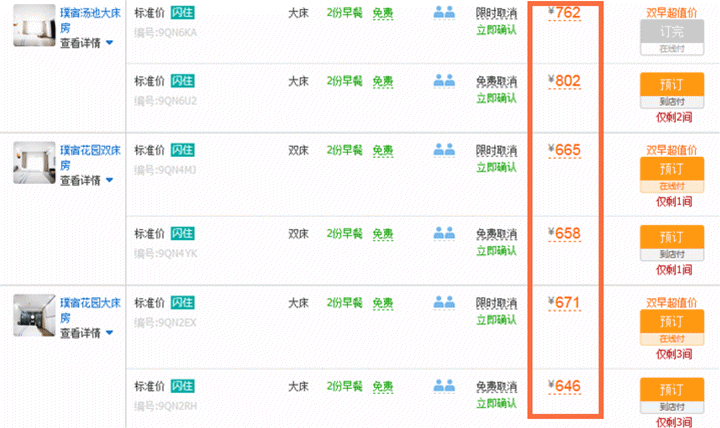720x428 pixels.
Task: Open the 璞宿花园大床房 room name link
Action: (x=90, y=310)
